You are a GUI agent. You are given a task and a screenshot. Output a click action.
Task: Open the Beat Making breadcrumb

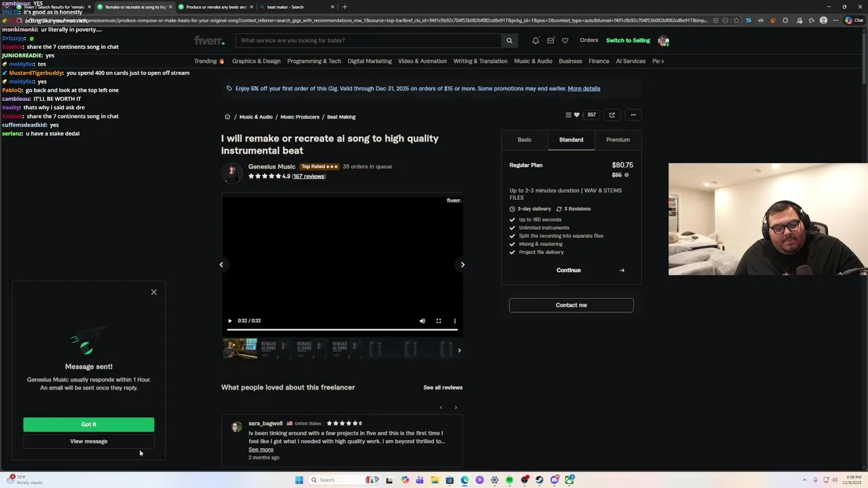click(341, 117)
